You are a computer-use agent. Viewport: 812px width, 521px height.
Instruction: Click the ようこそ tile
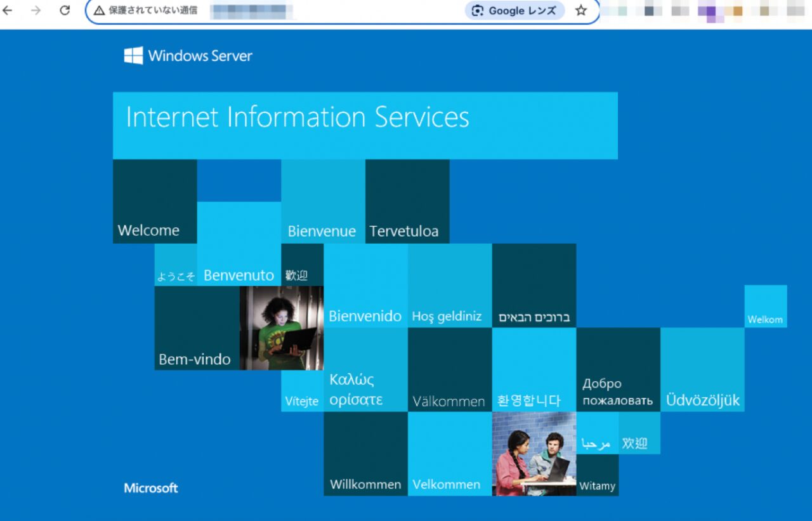coord(176,265)
